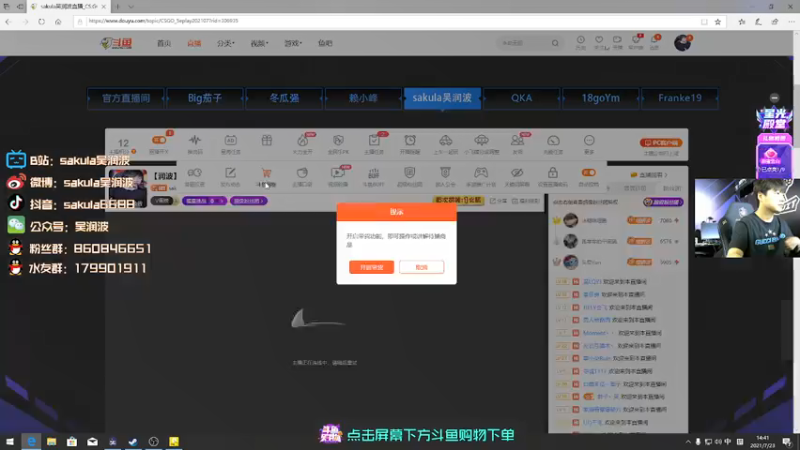
Task: Open the More ellipsis circle icon
Action: tap(589, 140)
